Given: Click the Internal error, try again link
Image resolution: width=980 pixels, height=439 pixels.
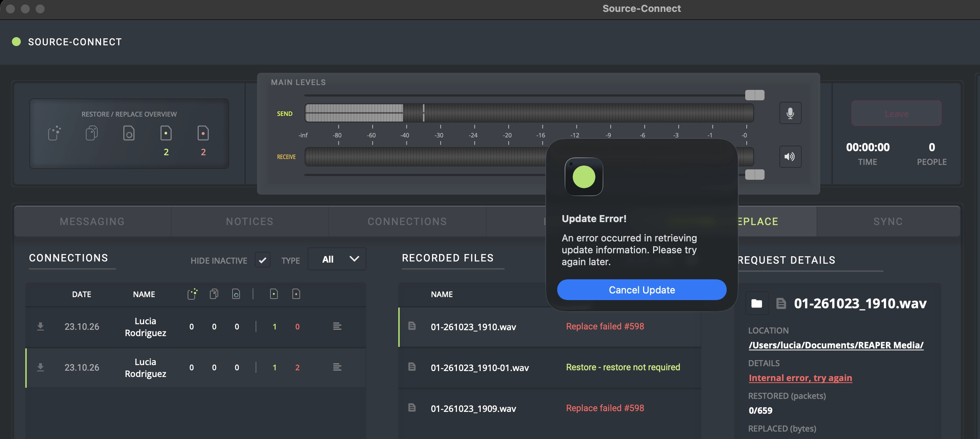Looking at the screenshot, I should tap(800, 378).
